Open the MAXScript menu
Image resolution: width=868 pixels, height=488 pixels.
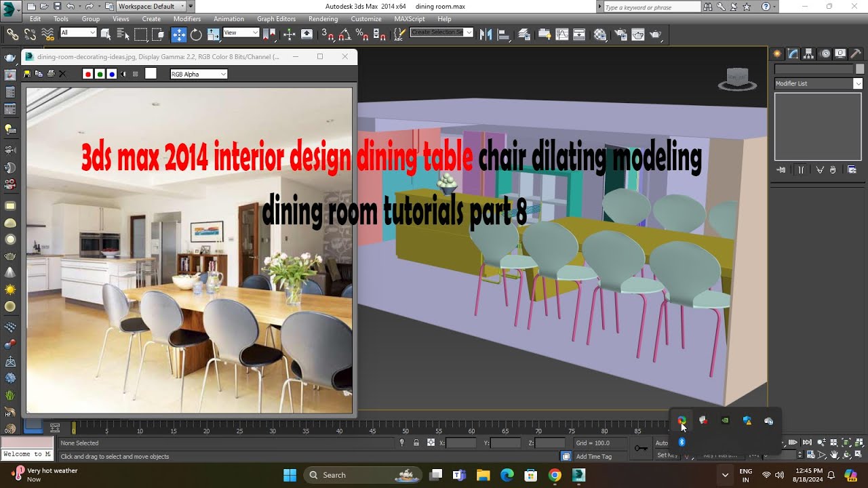click(410, 19)
